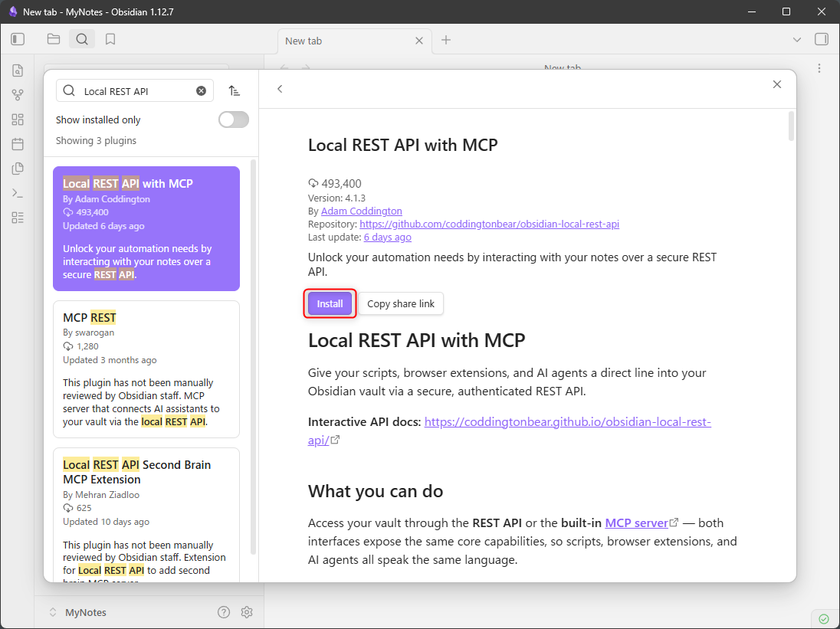Focus the Local REST API search field

[134, 91]
